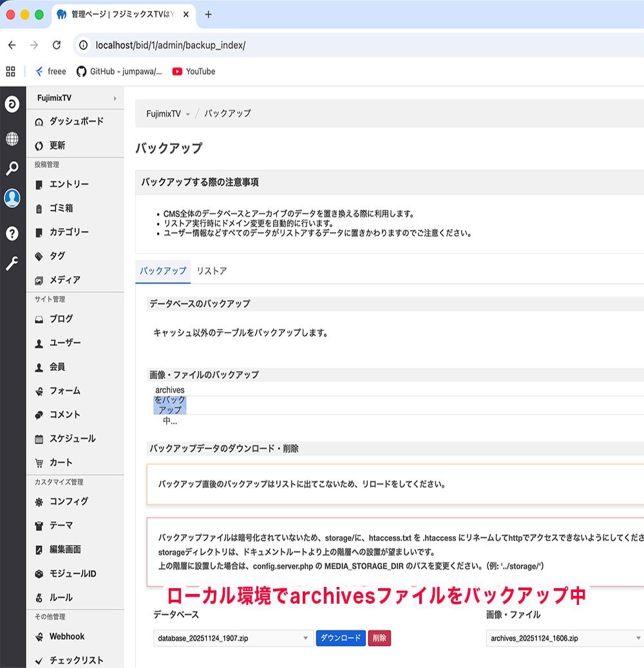The image size is (644, 668).
Task: Open the database_20251124_1907.zip dropdown
Action: [233, 638]
